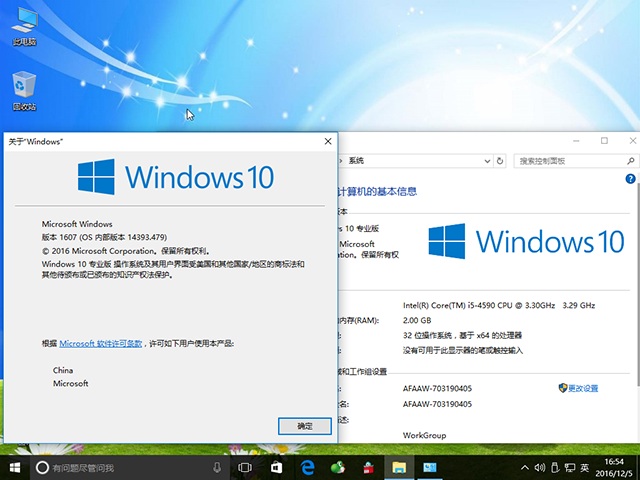Refresh the Control Panel address bar
The image size is (640, 480).
(x=500, y=161)
